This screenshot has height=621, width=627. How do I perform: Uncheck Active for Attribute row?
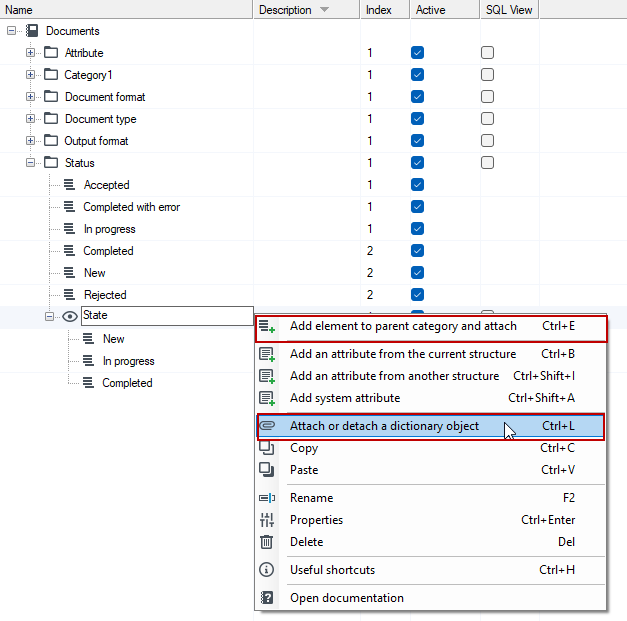(x=417, y=52)
